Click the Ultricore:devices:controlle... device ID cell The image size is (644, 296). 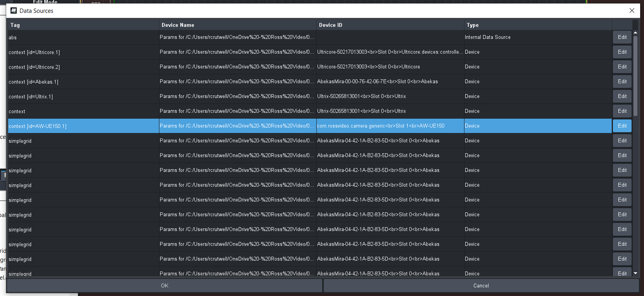390,52
